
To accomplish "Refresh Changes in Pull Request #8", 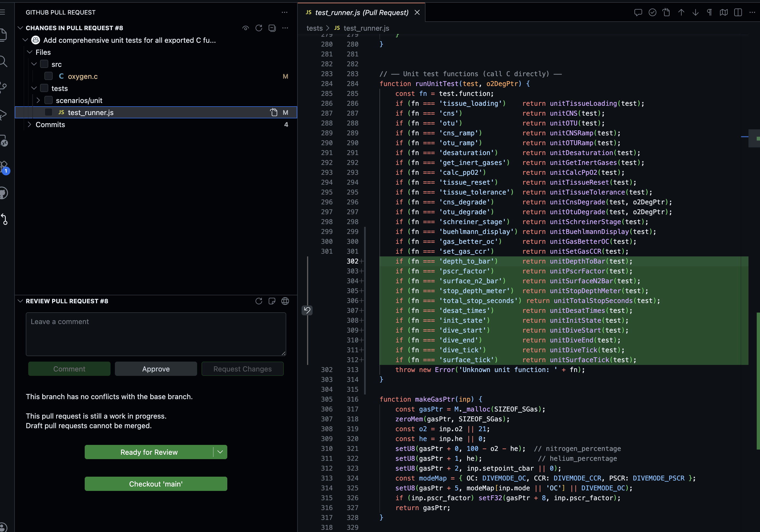I will click(x=259, y=28).
